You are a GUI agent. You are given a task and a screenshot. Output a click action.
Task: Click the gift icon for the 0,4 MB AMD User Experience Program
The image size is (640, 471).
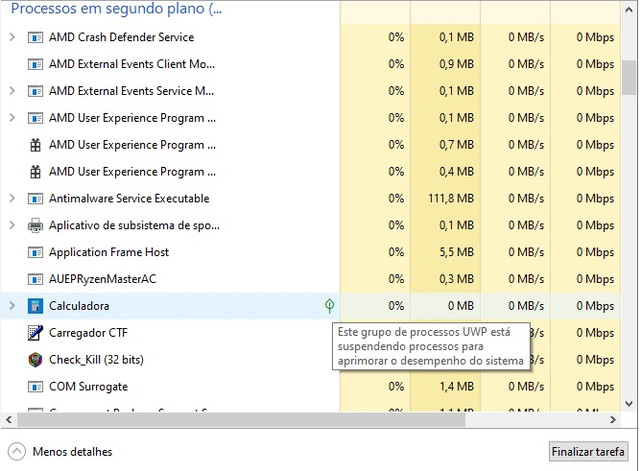[x=36, y=172]
